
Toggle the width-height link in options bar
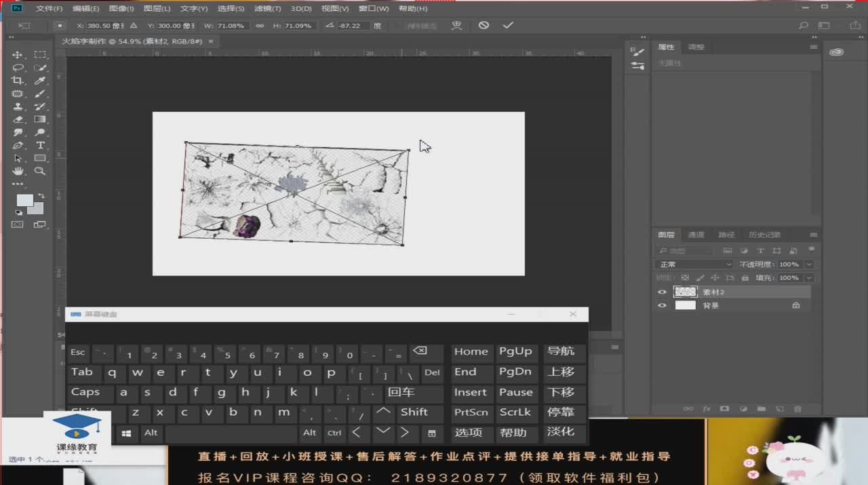click(x=260, y=26)
